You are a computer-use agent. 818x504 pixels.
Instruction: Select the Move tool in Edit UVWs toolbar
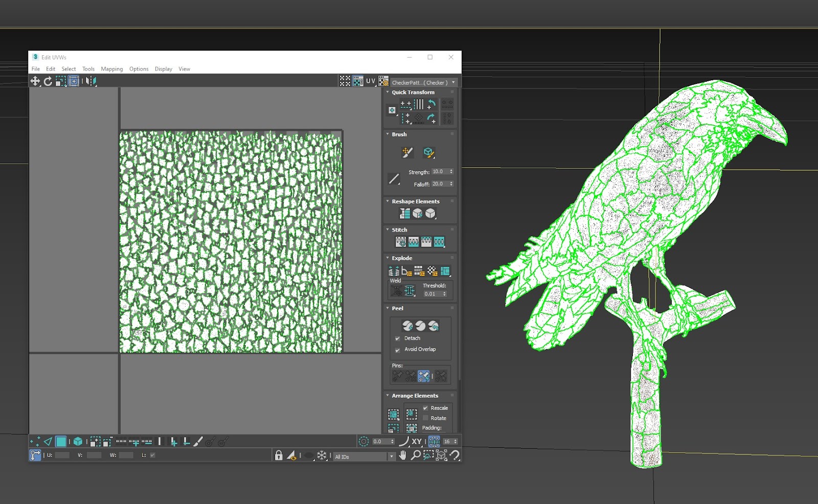(x=35, y=81)
